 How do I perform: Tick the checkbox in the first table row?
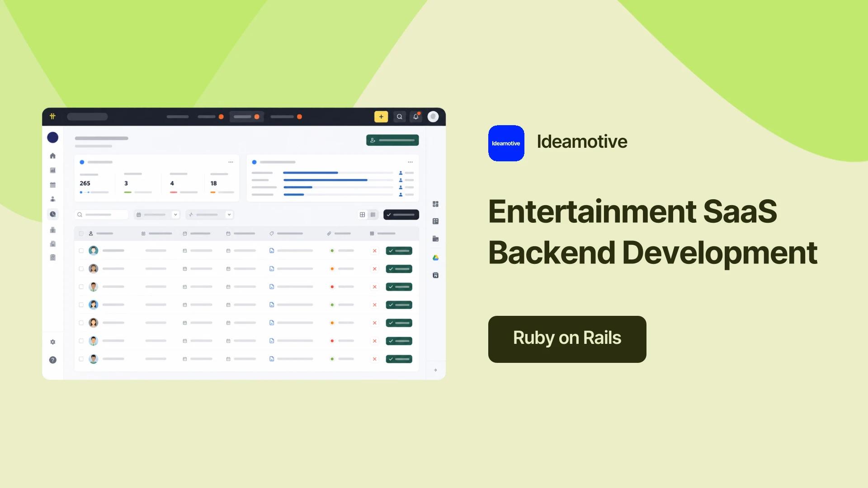81,251
